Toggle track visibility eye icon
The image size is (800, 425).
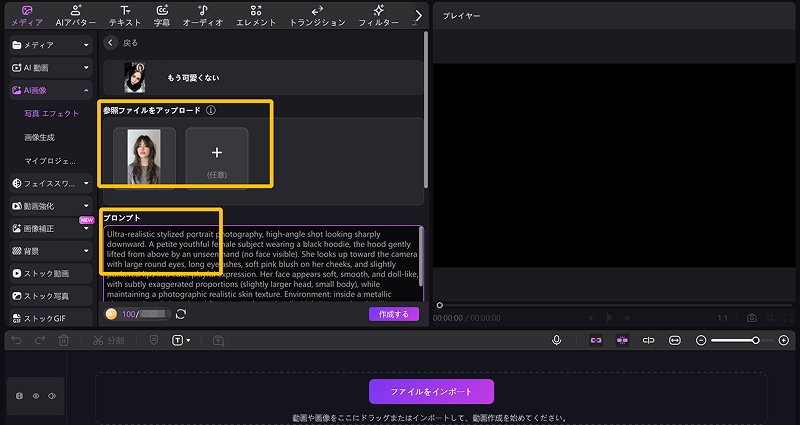click(x=35, y=396)
